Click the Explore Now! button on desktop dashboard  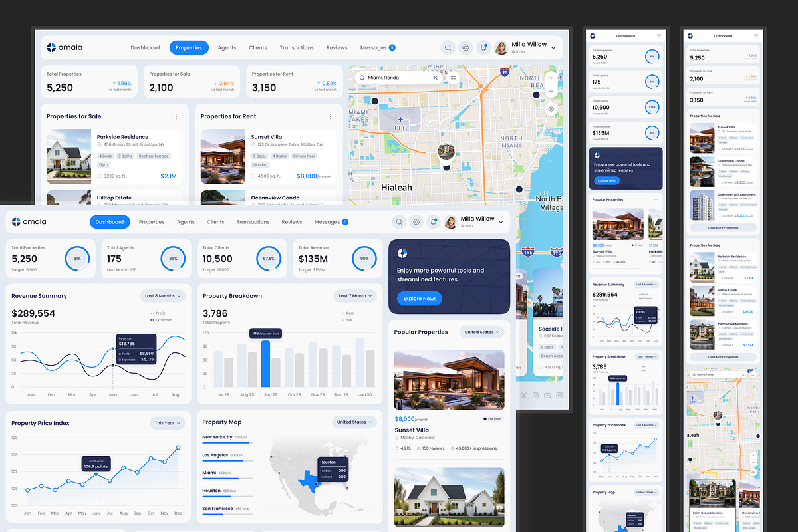point(419,299)
